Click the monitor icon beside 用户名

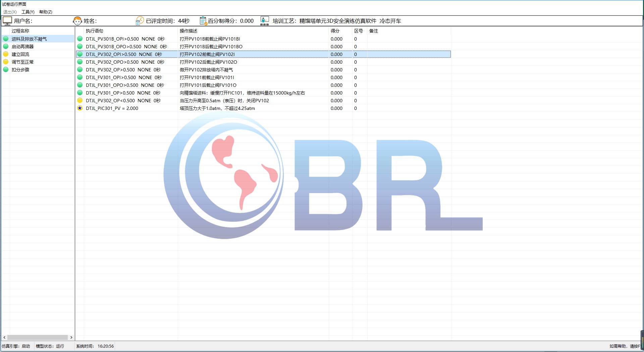pyautogui.click(x=7, y=21)
